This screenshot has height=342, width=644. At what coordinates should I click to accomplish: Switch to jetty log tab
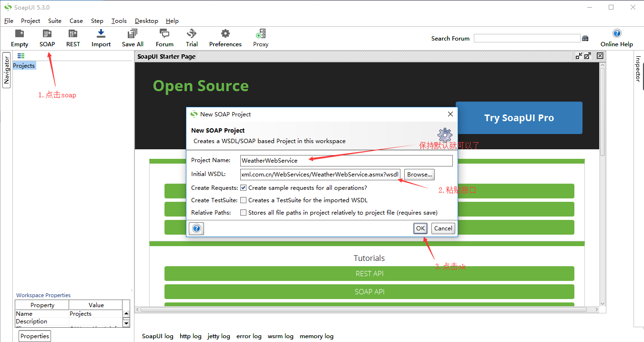pyautogui.click(x=219, y=336)
